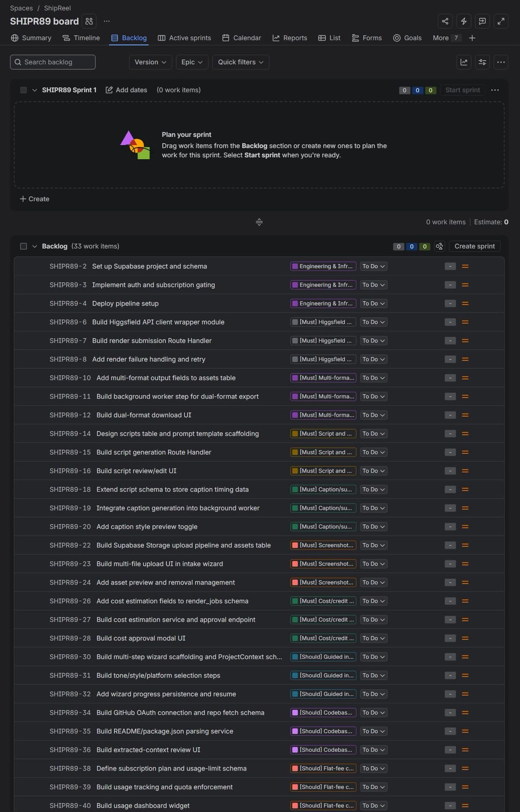The height and width of the screenshot is (812, 520).
Task: Click Guided in epic tag on SHIPR89-31
Action: click(x=323, y=676)
